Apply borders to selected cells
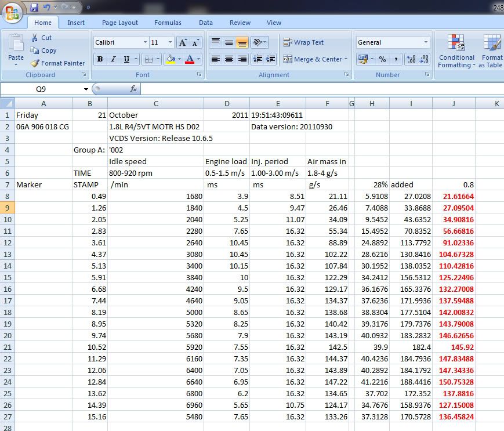 [148, 59]
